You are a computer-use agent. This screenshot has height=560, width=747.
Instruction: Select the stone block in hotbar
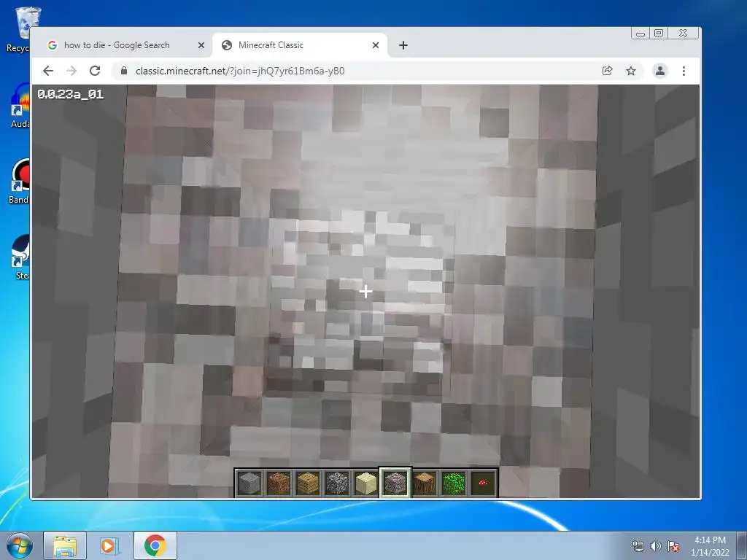click(x=249, y=483)
